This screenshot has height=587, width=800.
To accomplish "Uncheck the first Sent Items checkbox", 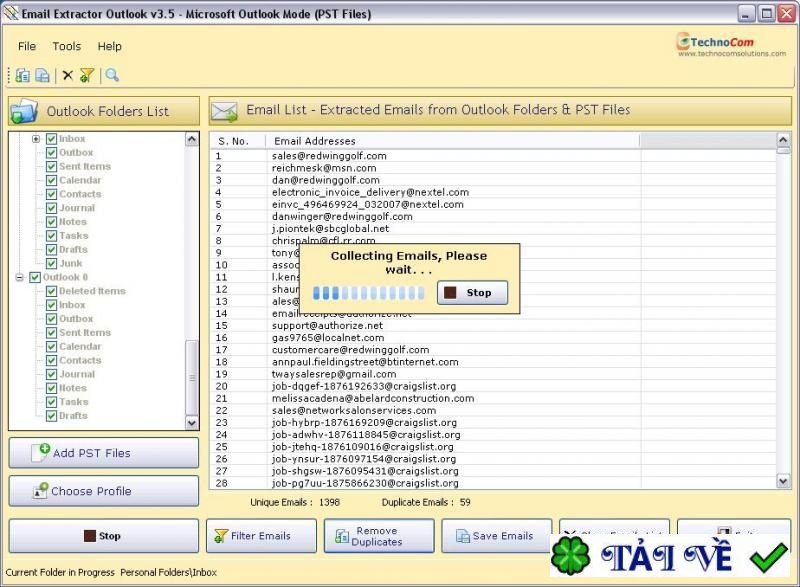I will pos(51,166).
